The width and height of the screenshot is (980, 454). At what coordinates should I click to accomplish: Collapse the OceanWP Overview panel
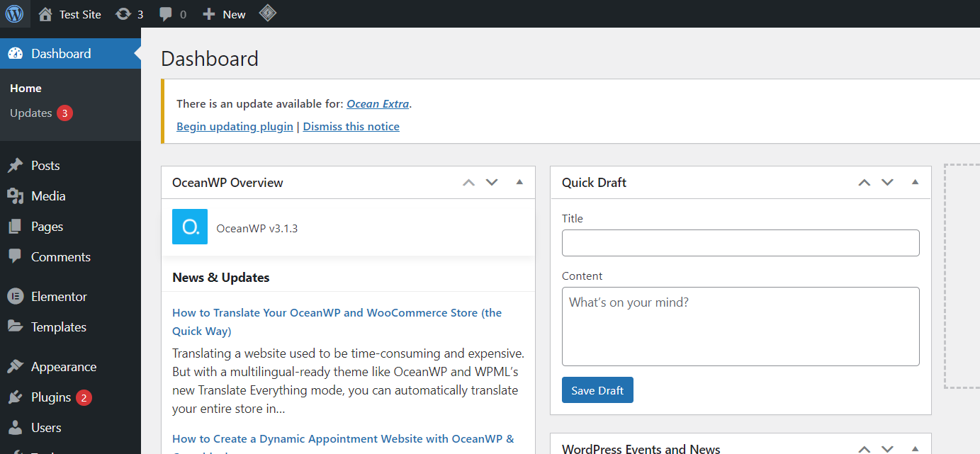click(x=519, y=182)
